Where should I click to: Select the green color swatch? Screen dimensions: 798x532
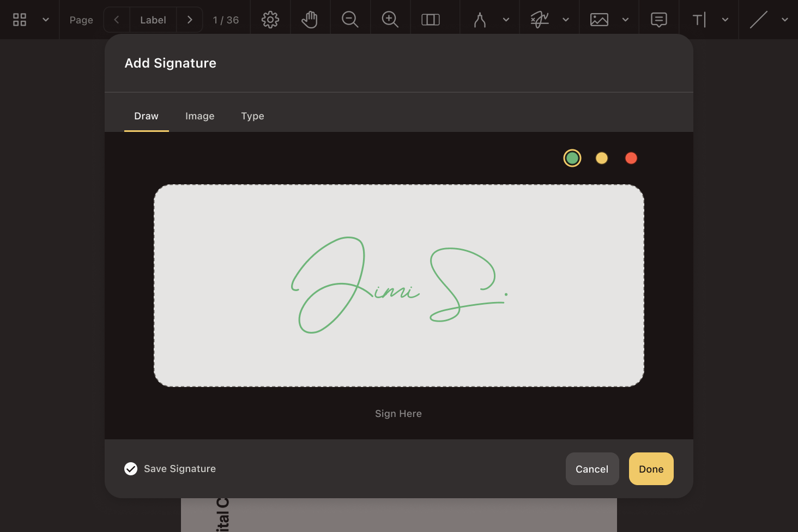click(x=572, y=158)
